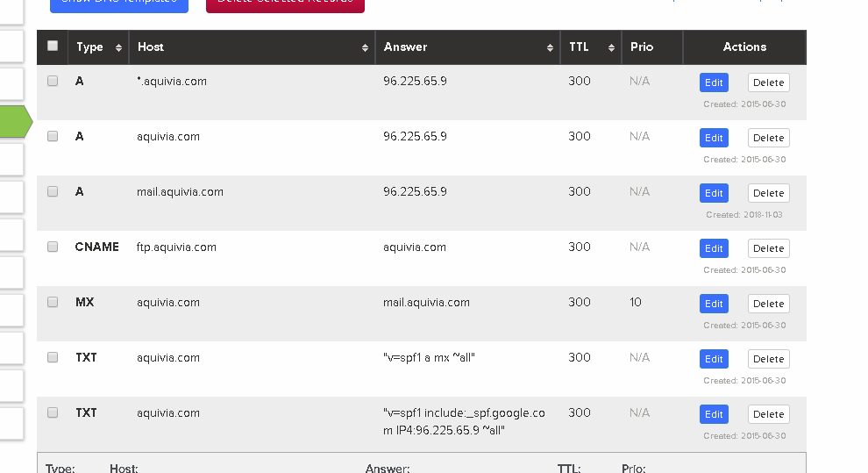The width and height of the screenshot is (868, 473).
Task: Sort records using the Type column arrows
Action: click(x=118, y=47)
